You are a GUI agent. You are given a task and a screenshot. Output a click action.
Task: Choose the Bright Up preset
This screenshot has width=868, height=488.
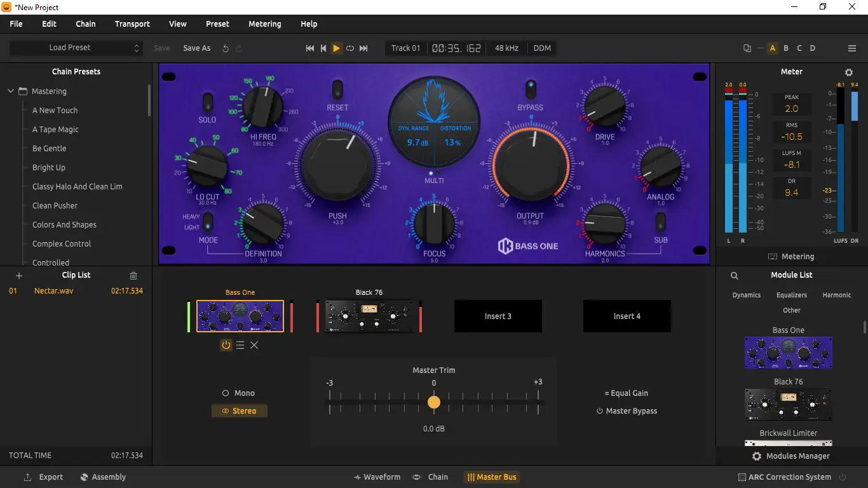49,168
